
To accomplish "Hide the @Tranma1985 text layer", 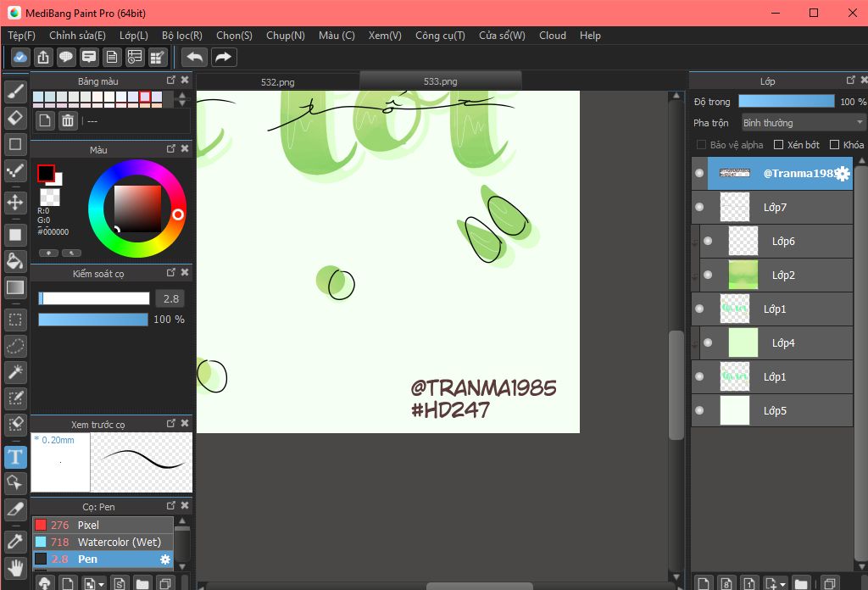I will click(x=699, y=173).
